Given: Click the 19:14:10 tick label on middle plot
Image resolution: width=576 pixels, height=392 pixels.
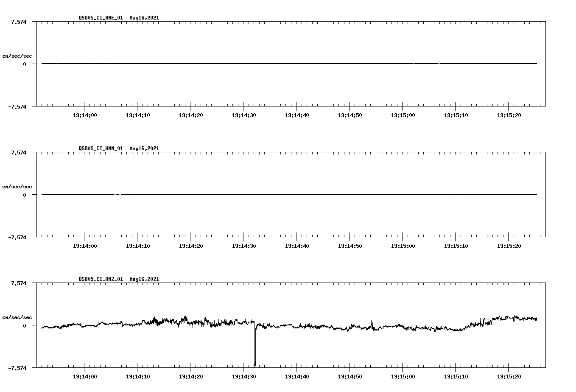Looking at the screenshot, I should point(139,245).
